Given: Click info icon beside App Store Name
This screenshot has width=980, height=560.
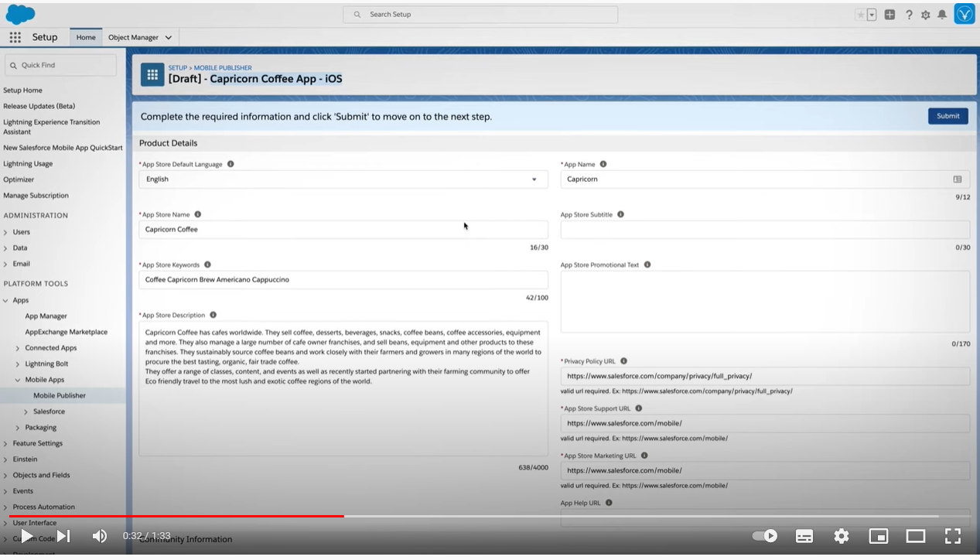Looking at the screenshot, I should tap(197, 214).
